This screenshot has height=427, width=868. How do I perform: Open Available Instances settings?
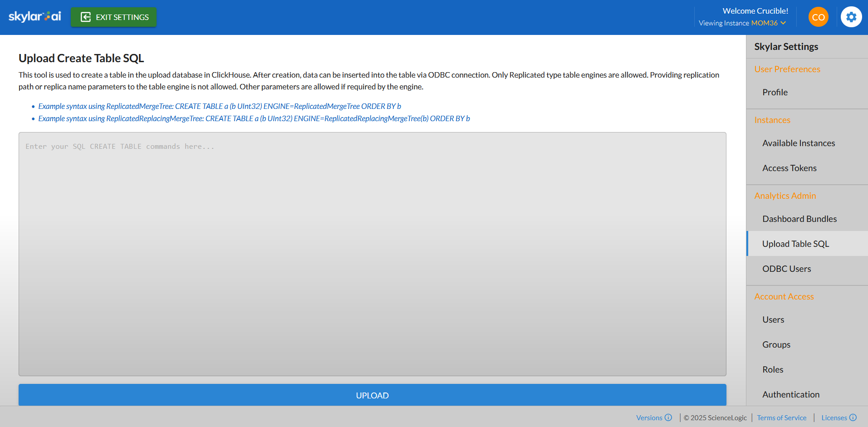point(799,143)
